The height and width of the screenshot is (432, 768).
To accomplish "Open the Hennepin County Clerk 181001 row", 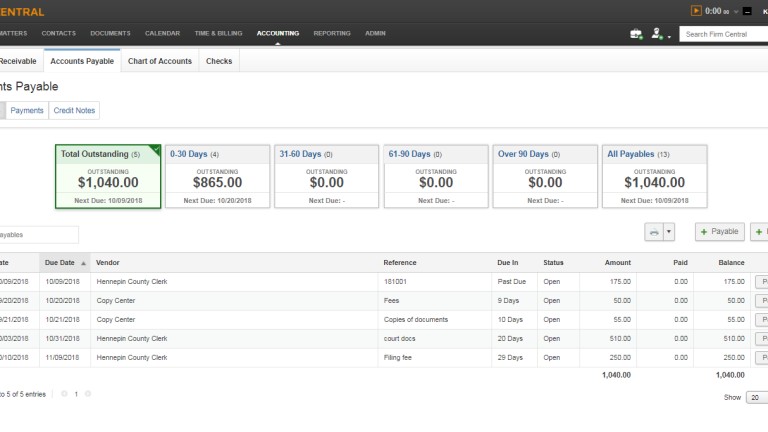I will click(x=131, y=282).
